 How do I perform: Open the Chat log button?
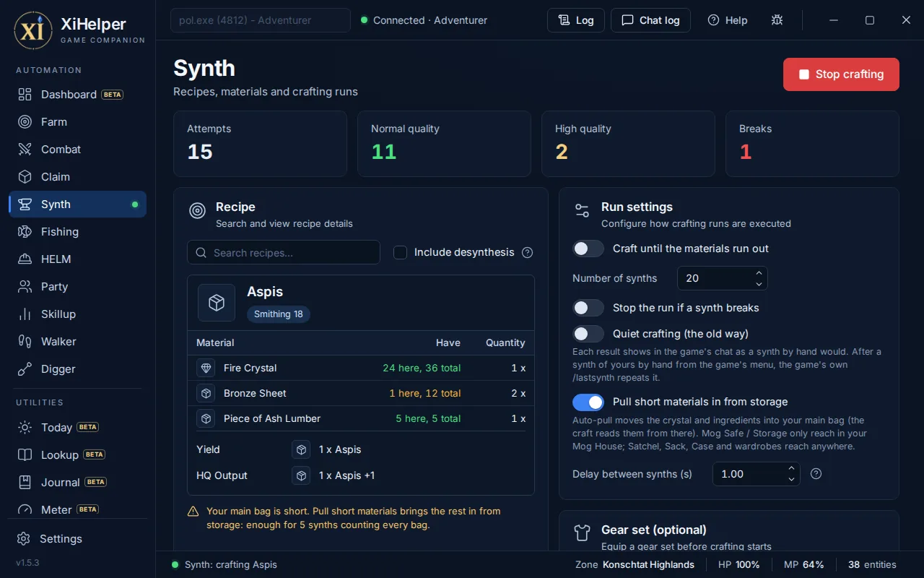coord(650,20)
